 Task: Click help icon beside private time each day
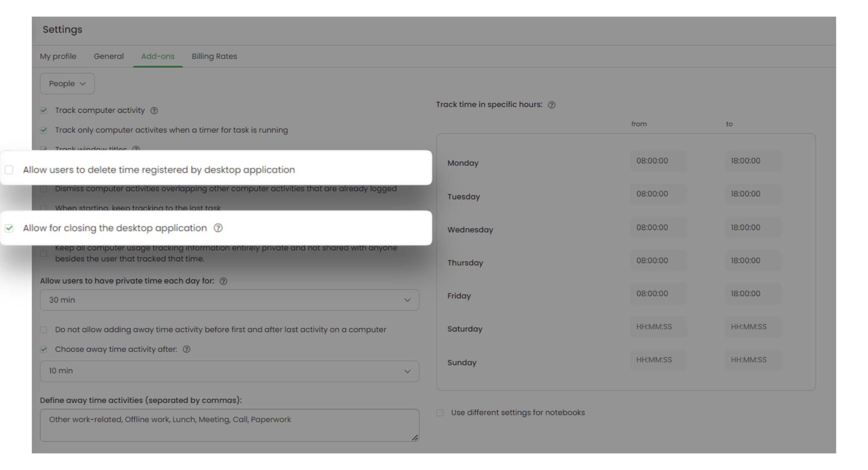point(223,281)
